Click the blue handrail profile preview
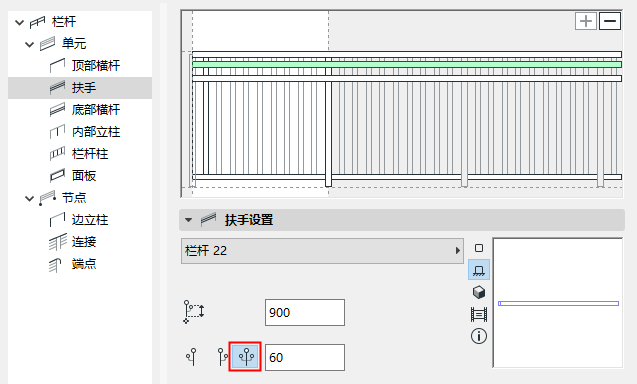637x384 pixels. (558, 304)
